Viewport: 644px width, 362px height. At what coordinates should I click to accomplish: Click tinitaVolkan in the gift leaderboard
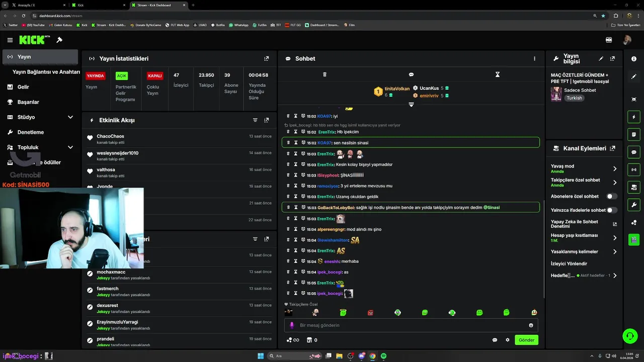click(397, 88)
